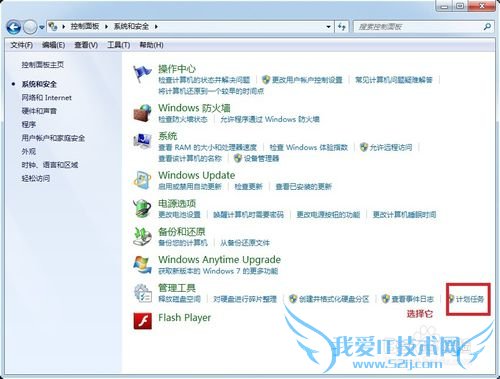
Task: Open 外观 category in sidebar
Action: tap(29, 151)
